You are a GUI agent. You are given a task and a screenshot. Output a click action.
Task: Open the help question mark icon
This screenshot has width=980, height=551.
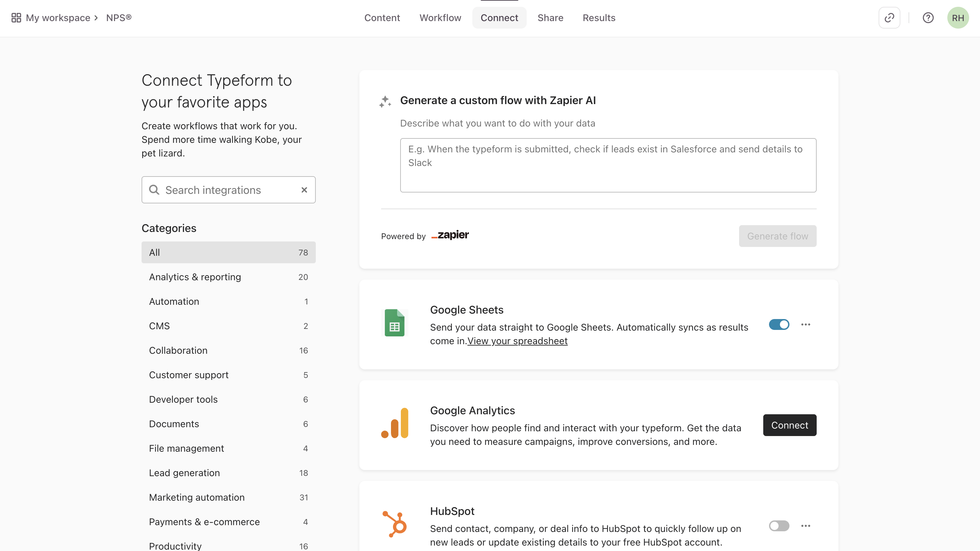pos(928,18)
